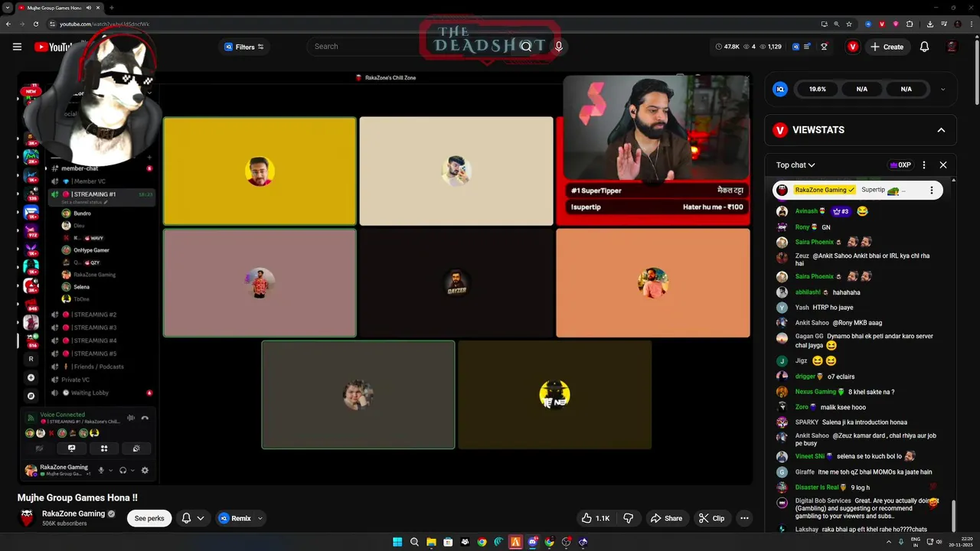This screenshot has height=551, width=980.
Task: Open Chrome three-dot menu
Action: [x=971, y=24]
